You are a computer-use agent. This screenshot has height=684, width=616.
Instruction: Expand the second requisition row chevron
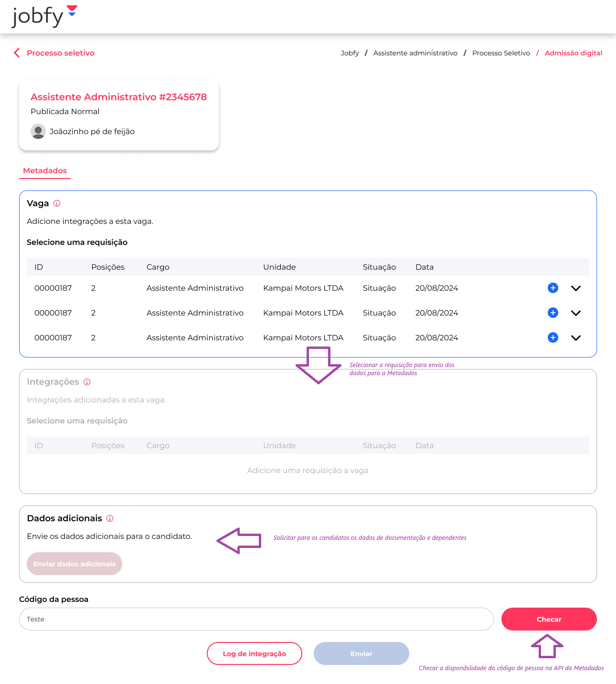tap(576, 313)
